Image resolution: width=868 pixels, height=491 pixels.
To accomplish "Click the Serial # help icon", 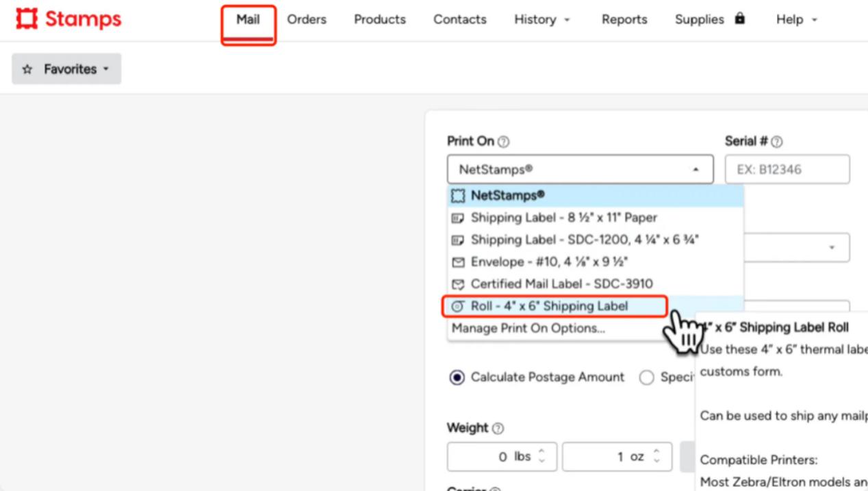I will 776,142.
